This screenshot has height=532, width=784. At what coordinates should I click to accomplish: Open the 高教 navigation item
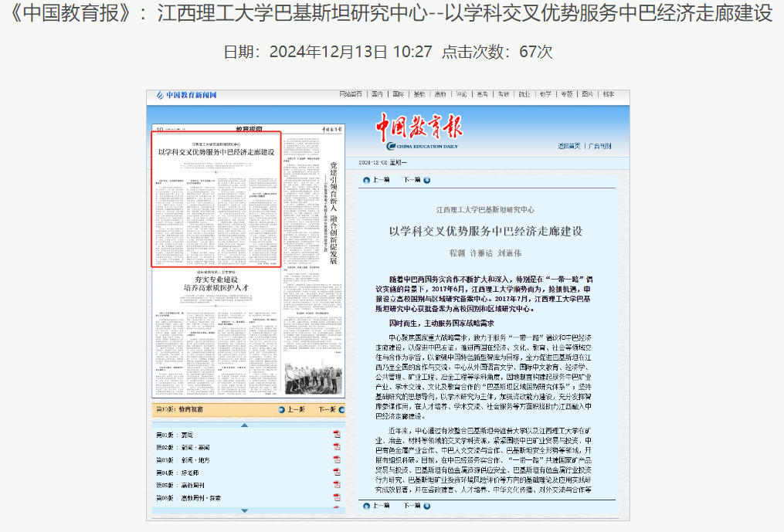point(440,94)
